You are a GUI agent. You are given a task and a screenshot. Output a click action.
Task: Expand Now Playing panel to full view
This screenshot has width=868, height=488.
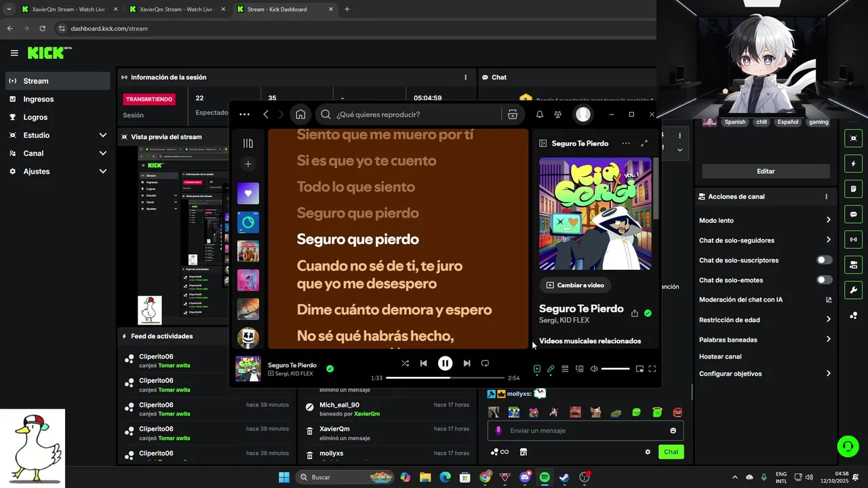pos(644,143)
